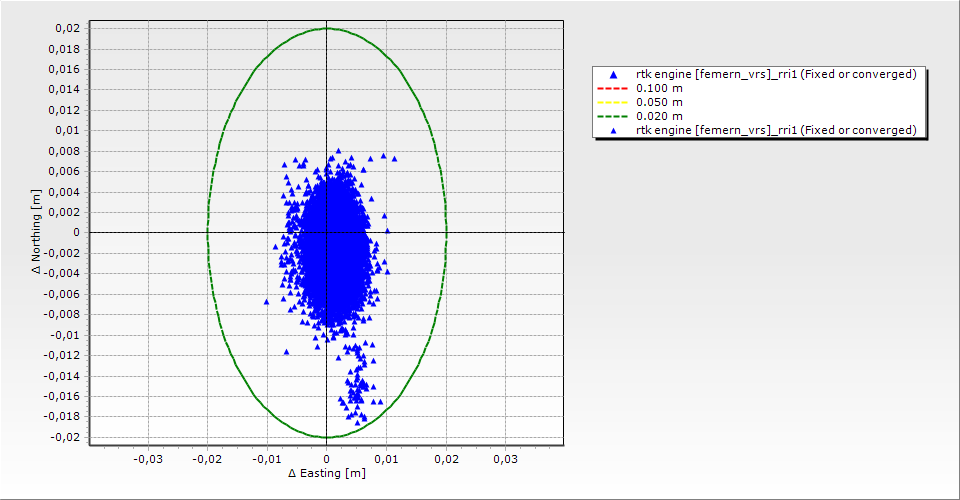Click the -0,01 tick on Easting axis
This screenshot has height=500, width=960.
pyautogui.click(x=267, y=458)
